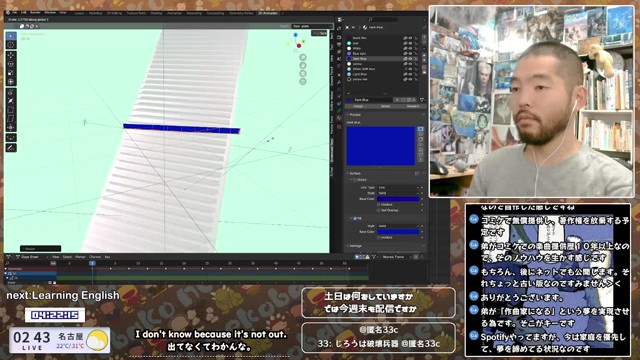Open the Stroke Base Color swatch
Viewport: 640px width, 360px height.
tap(398, 199)
